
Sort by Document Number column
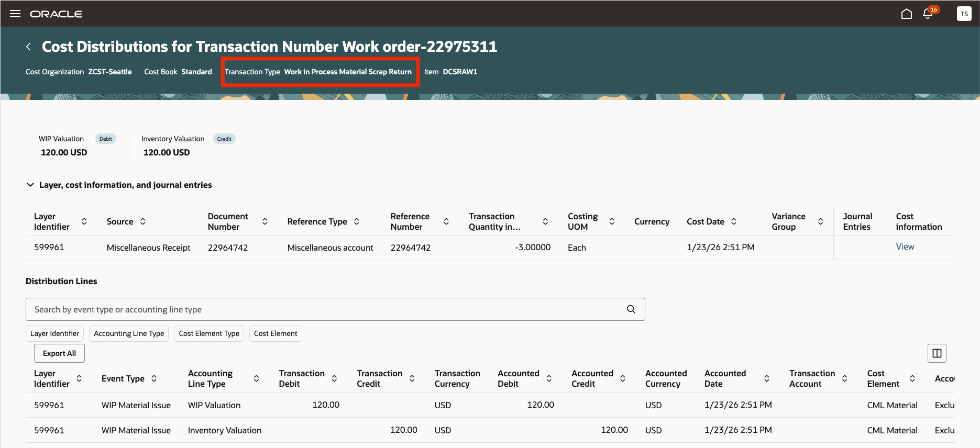coord(265,221)
